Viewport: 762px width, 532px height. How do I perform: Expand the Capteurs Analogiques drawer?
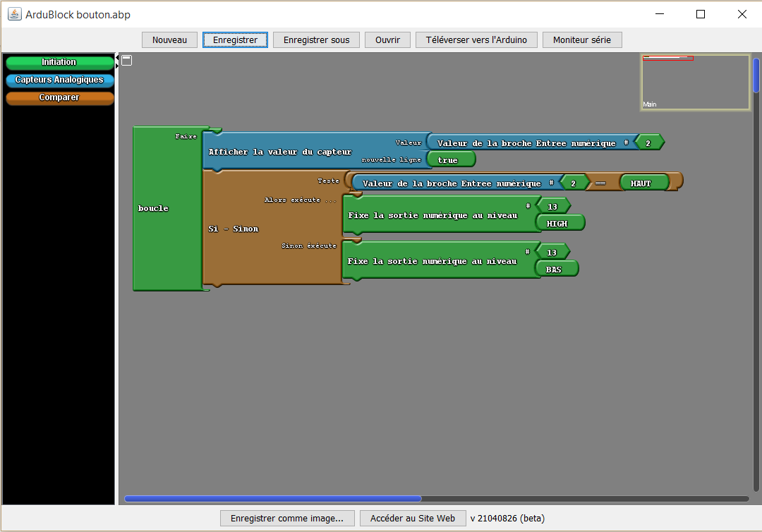[x=59, y=80]
